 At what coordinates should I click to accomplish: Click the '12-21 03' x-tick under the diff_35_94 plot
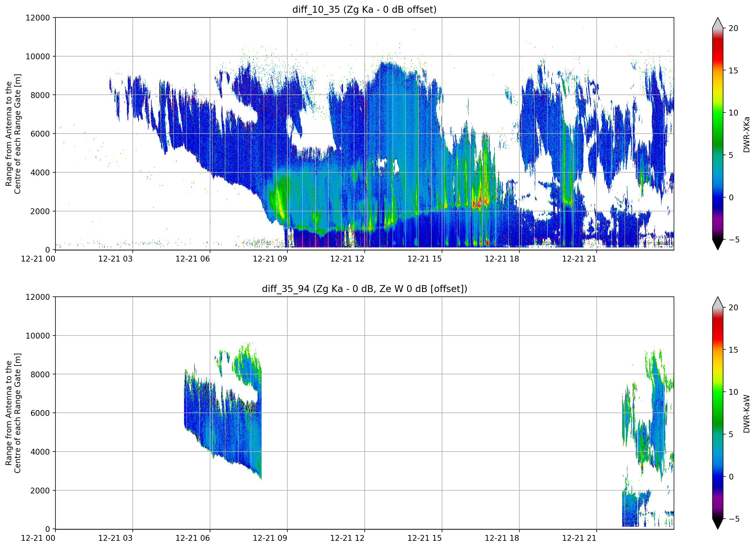(115, 538)
